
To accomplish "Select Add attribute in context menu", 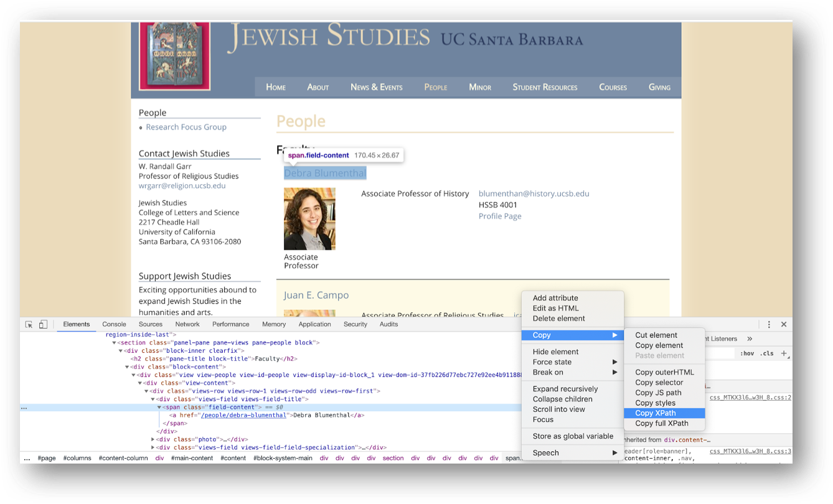I will click(x=572, y=298).
